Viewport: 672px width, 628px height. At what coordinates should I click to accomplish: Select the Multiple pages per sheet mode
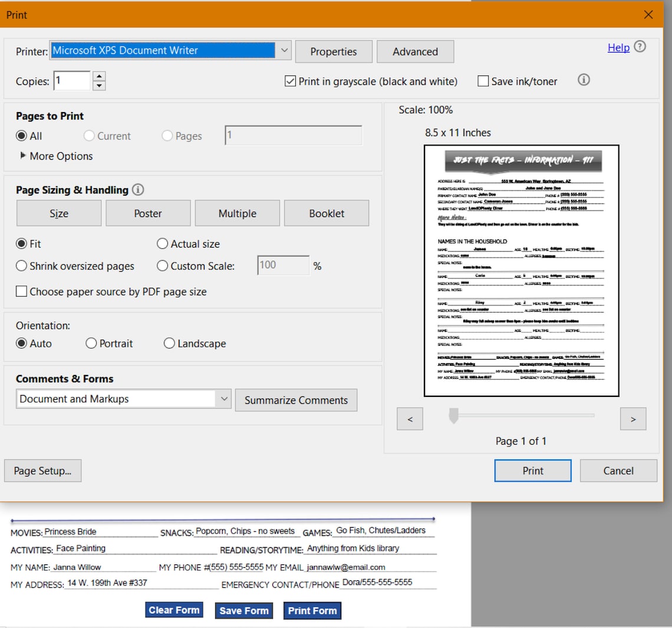[x=237, y=213]
